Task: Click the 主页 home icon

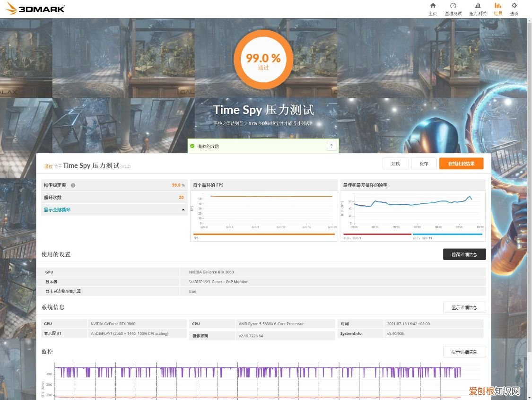Action: tap(433, 6)
